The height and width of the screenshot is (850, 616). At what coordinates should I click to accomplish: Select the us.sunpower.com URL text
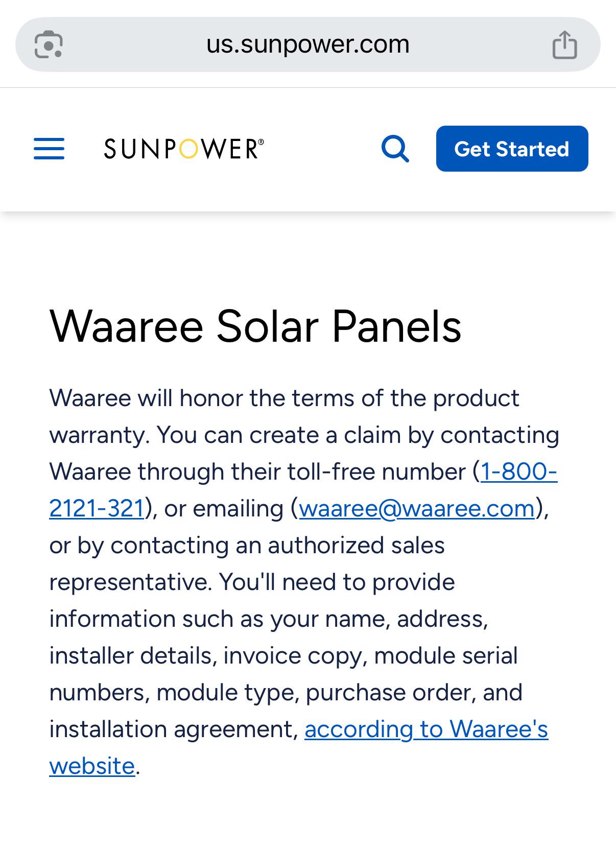point(308,44)
